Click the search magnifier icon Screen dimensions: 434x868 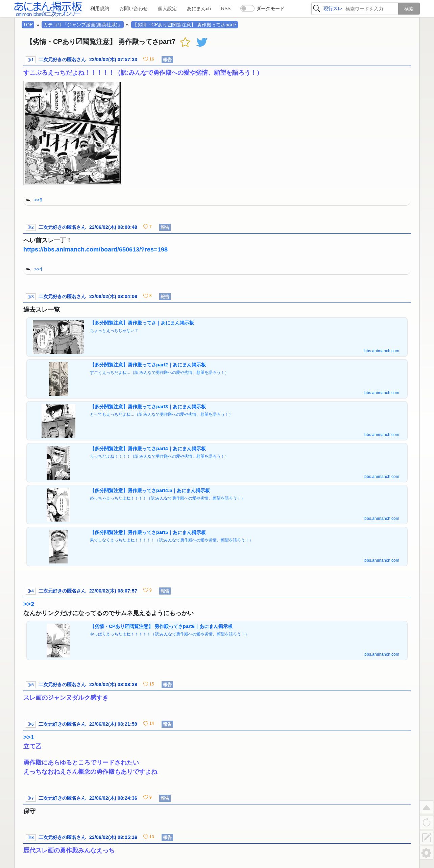click(x=317, y=8)
